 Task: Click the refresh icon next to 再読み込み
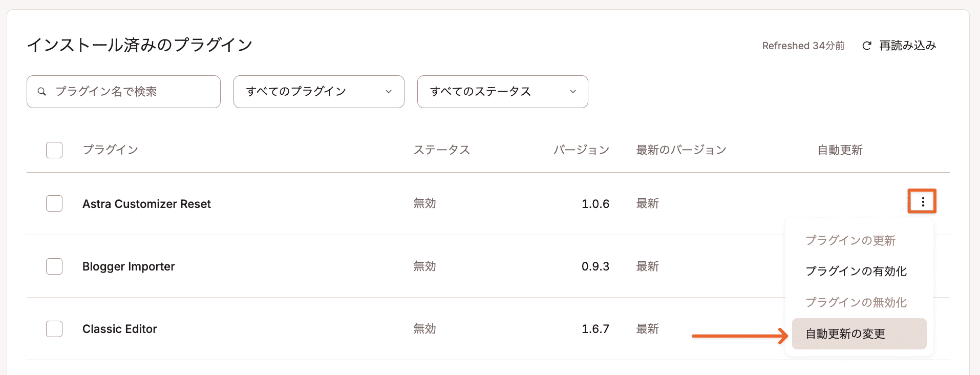coord(866,45)
